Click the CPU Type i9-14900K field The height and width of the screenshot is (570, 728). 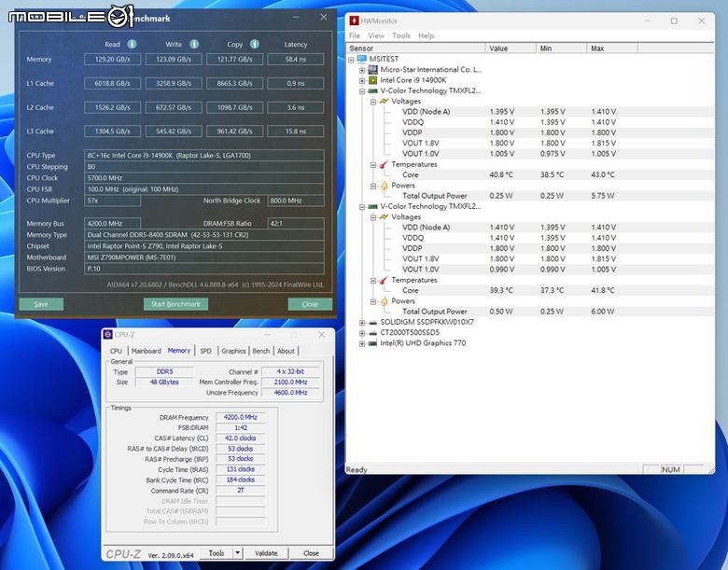tap(203, 156)
